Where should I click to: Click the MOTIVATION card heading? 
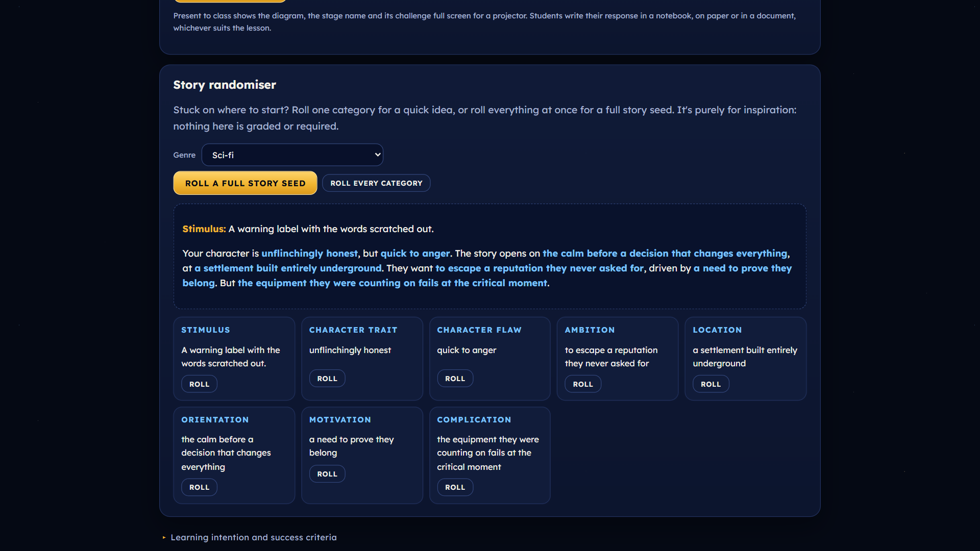pyautogui.click(x=340, y=420)
